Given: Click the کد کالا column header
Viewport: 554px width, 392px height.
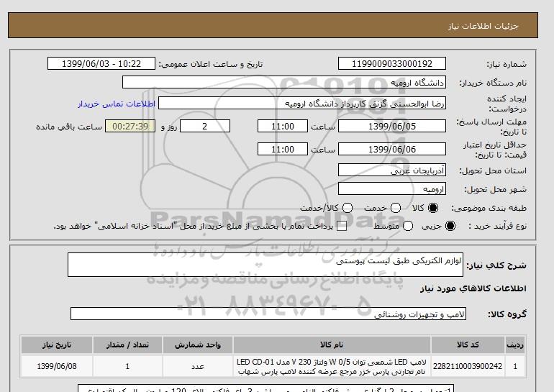Looking at the screenshot, I should 468,345.
